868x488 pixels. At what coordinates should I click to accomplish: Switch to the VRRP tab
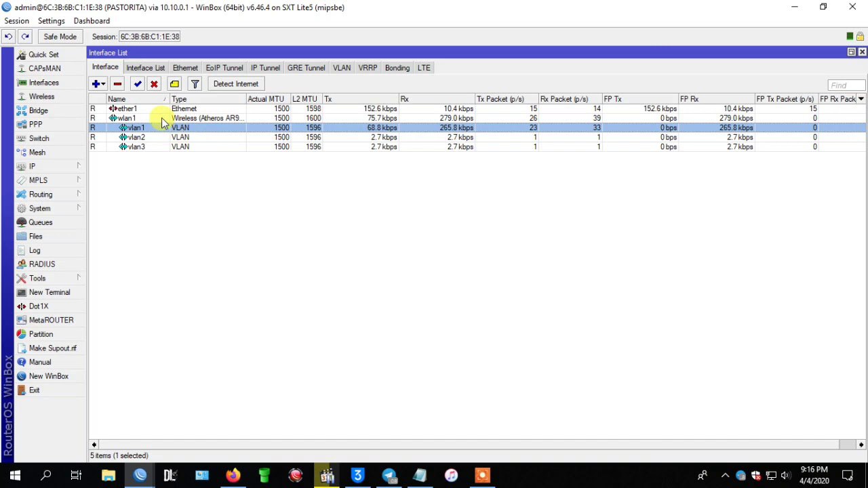[x=368, y=68]
